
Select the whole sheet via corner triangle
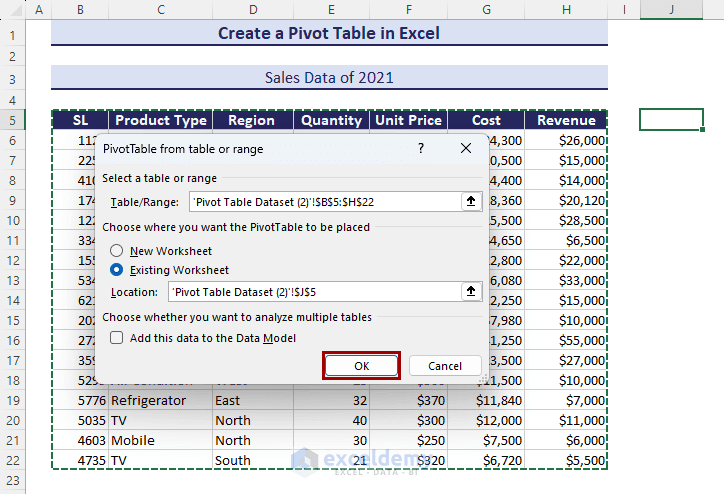[x=16, y=10]
